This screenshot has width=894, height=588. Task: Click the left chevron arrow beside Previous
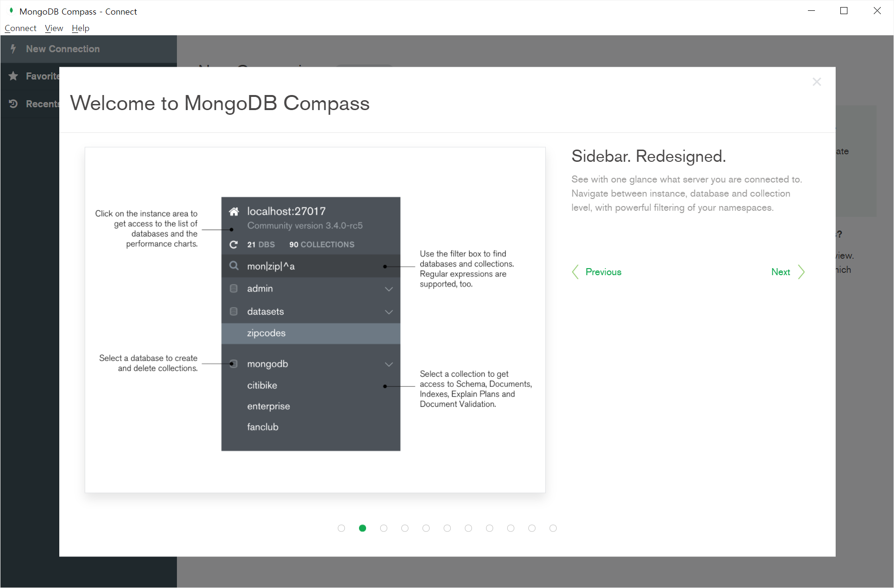[575, 272]
